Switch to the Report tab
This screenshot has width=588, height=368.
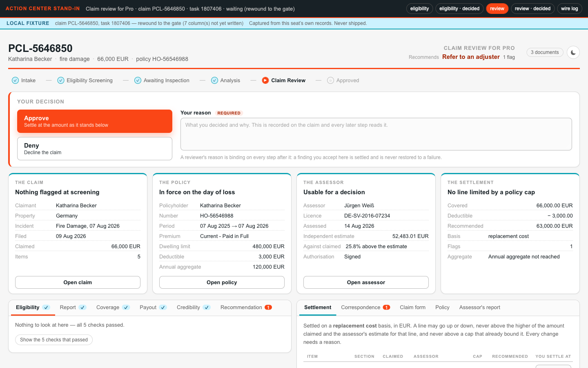73,307
